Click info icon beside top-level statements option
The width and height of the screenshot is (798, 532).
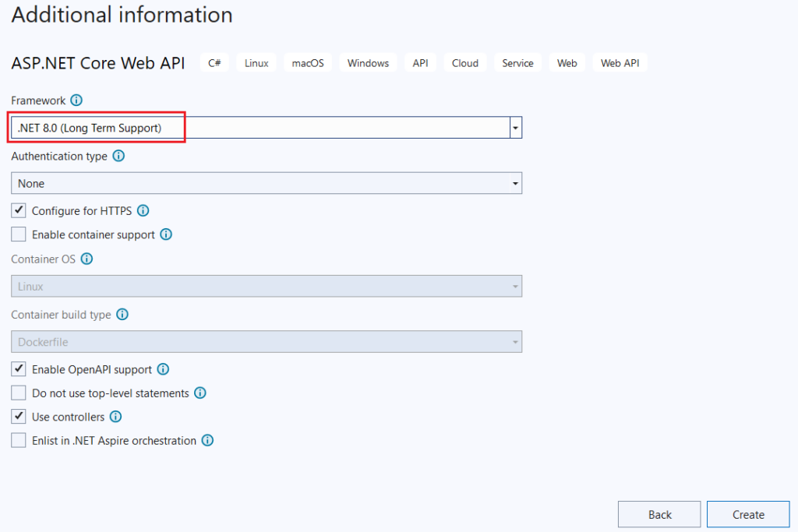click(200, 393)
